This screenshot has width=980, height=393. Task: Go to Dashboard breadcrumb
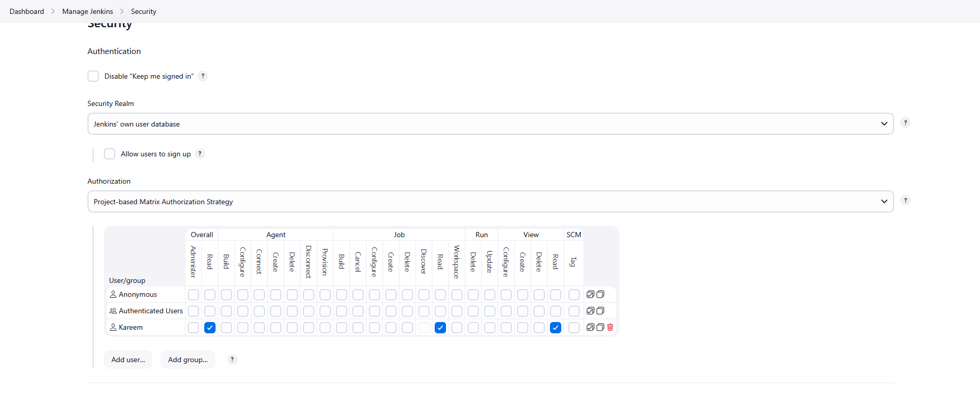click(27, 11)
